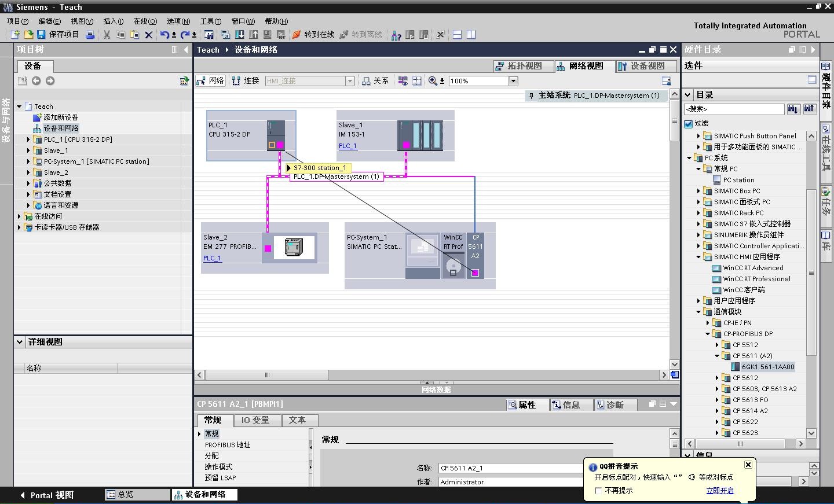Open the 工具(T) menu

[x=211, y=21]
